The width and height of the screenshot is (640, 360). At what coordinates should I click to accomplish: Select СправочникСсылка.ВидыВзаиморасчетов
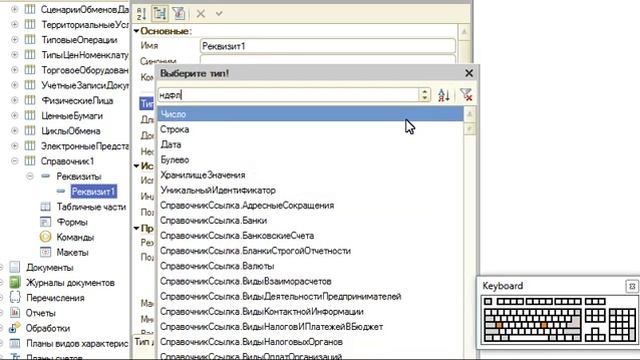tap(310, 281)
